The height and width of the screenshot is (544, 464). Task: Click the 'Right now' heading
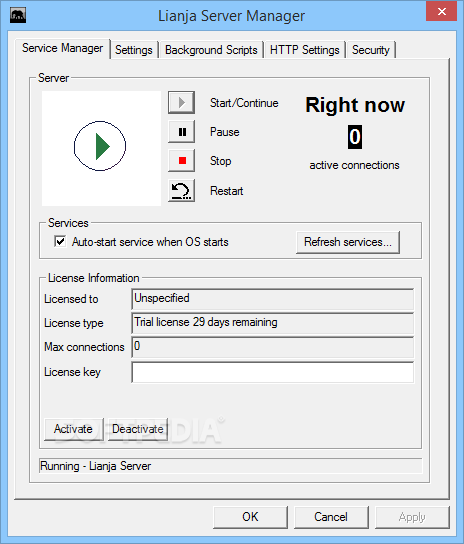click(x=355, y=105)
